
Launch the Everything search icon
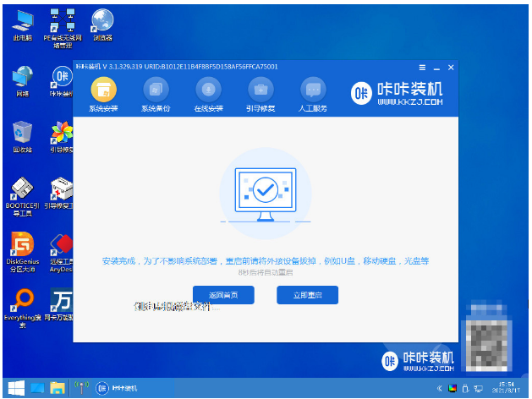(22, 309)
